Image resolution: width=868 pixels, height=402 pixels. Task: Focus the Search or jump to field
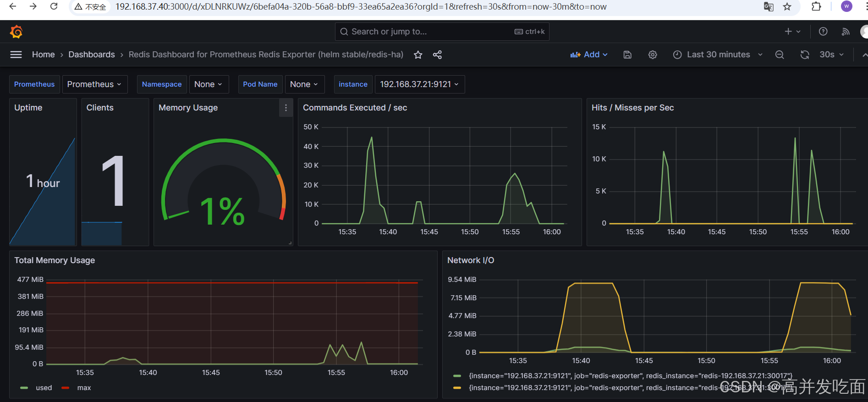pyautogui.click(x=442, y=32)
